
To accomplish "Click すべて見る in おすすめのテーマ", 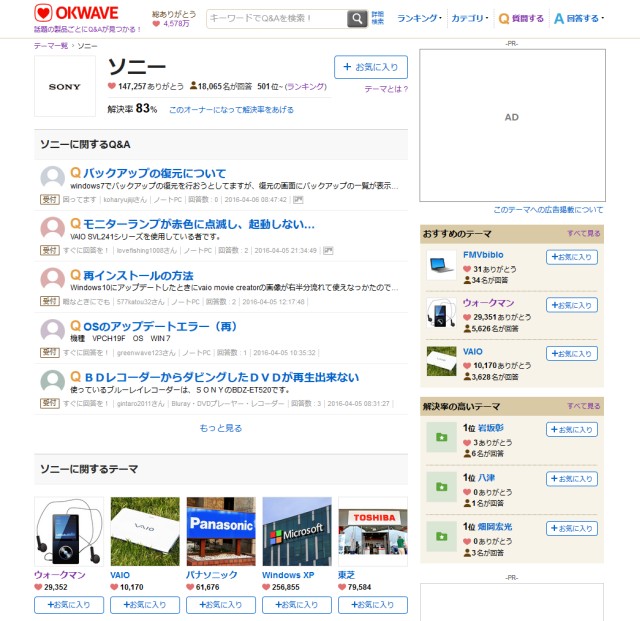I will [x=584, y=233].
